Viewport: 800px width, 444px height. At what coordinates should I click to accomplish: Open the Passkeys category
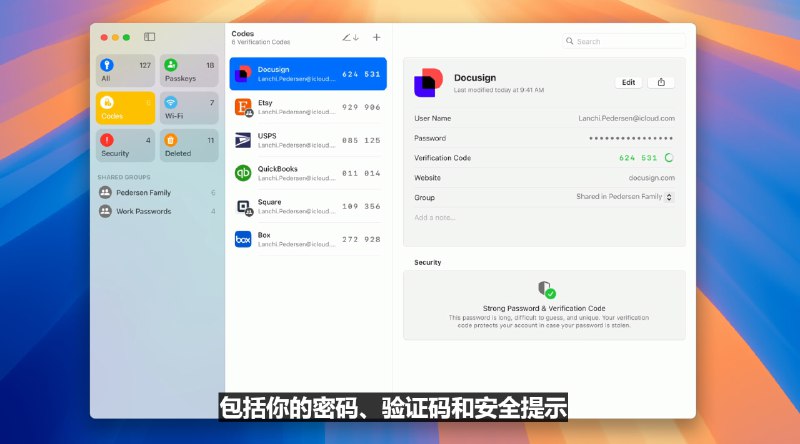(x=189, y=70)
